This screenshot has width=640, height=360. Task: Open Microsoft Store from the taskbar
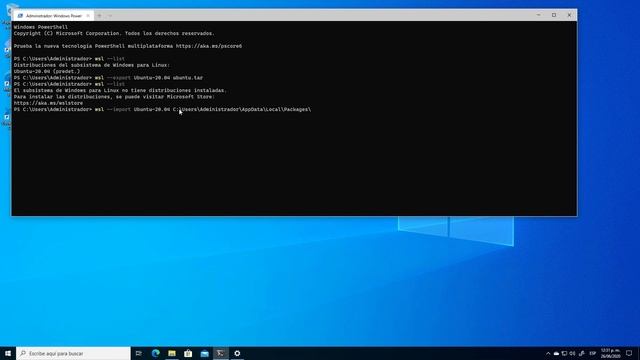[188, 353]
